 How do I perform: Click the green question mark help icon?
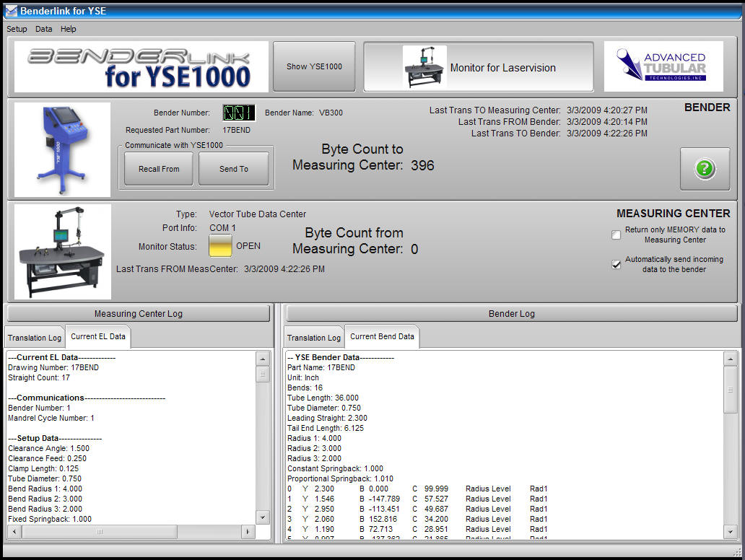point(705,169)
